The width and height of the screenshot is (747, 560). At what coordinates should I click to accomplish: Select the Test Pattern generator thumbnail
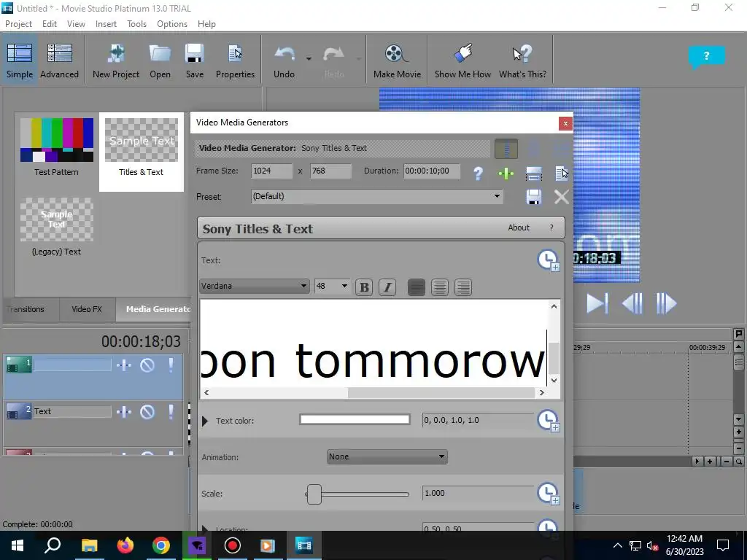click(57, 140)
